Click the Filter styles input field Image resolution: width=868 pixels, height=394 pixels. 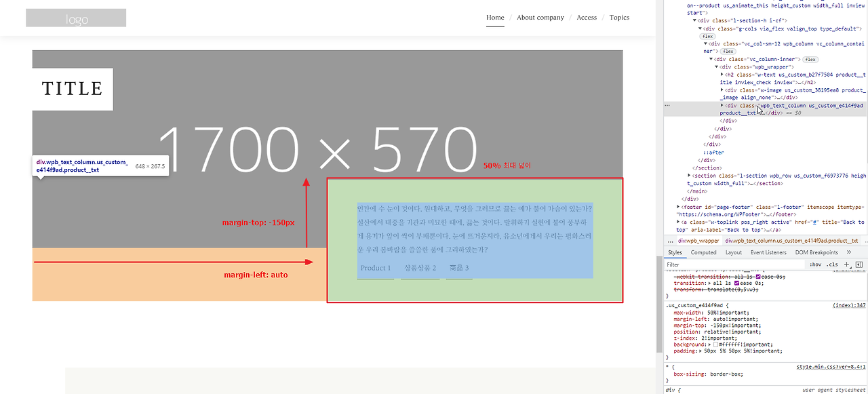(736, 264)
